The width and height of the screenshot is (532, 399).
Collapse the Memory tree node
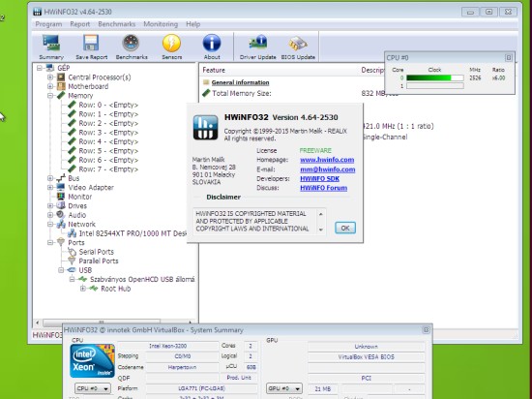(50, 96)
